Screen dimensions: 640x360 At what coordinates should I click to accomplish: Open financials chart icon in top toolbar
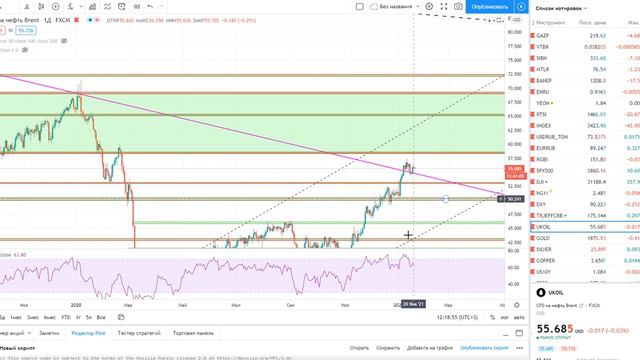click(93, 7)
